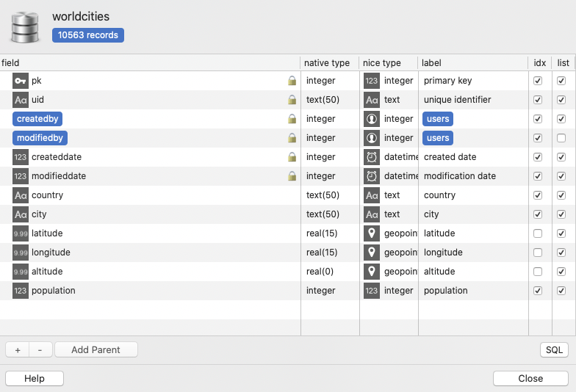Click the worldcities database icon
This screenshot has width=576, height=392.
[x=26, y=26]
